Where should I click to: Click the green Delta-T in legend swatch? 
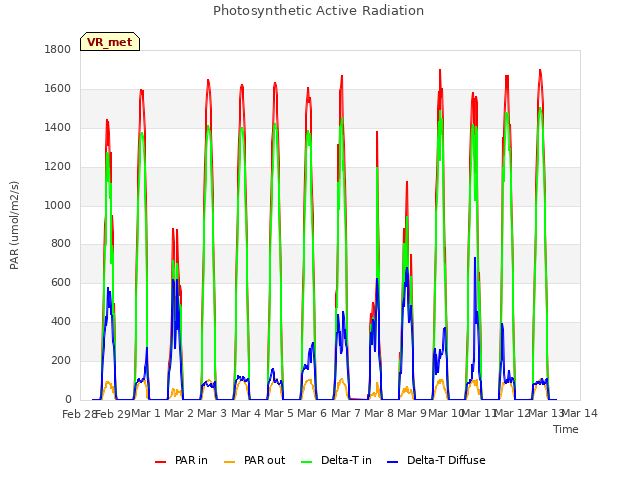click(x=307, y=462)
